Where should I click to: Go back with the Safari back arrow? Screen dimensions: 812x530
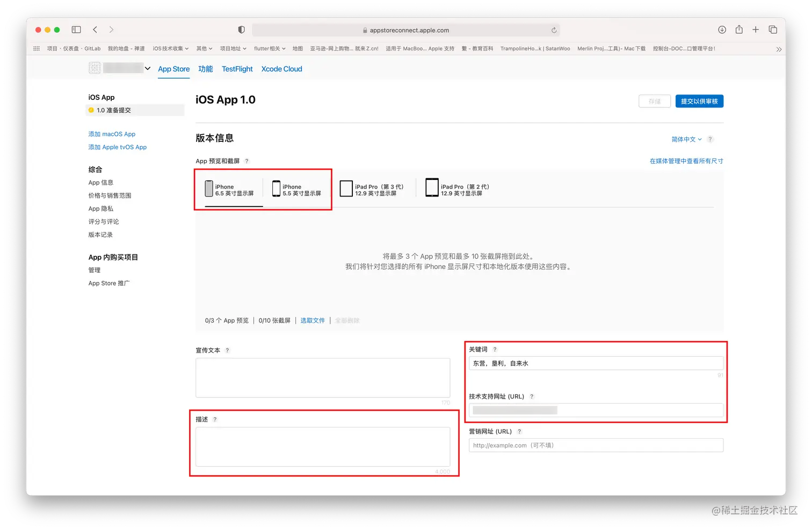coord(95,30)
